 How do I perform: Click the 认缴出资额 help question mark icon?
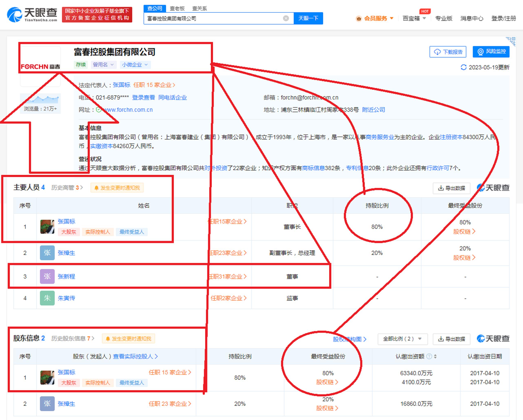click(429, 356)
